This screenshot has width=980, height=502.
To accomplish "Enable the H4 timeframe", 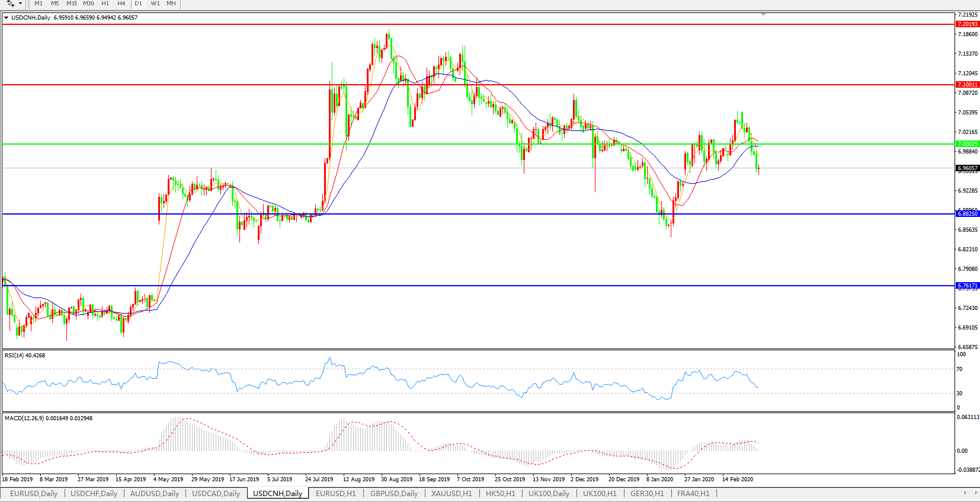I will (121, 4).
